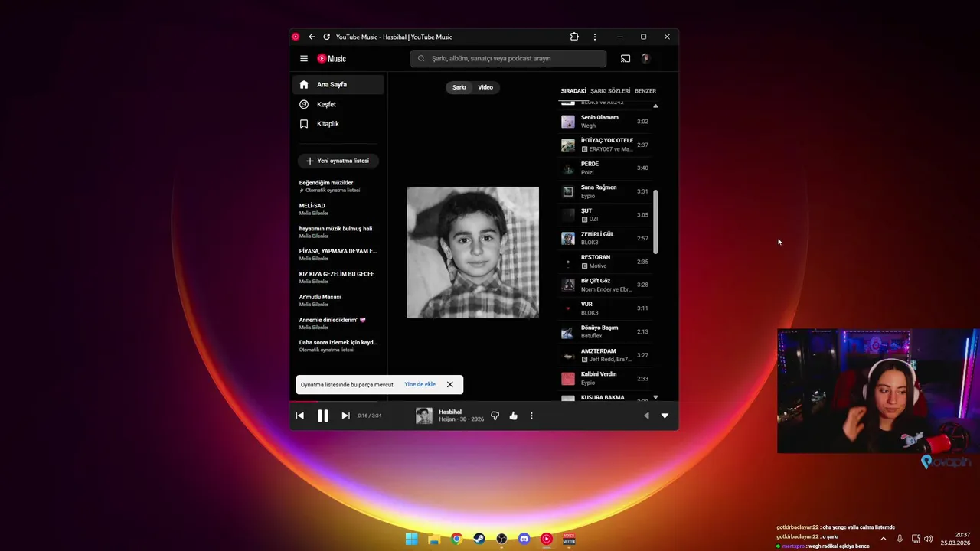Image resolution: width=980 pixels, height=551 pixels.
Task: Play ŞUT by UZI
Action: tap(605, 214)
